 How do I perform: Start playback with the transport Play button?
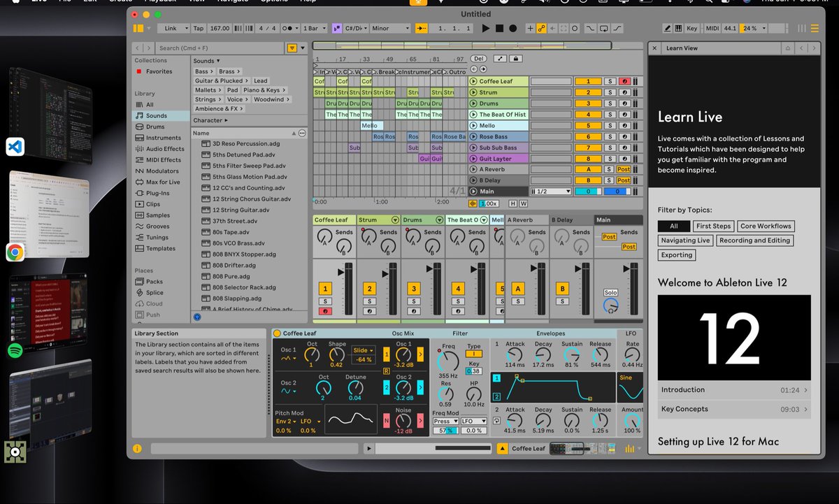[x=486, y=29]
